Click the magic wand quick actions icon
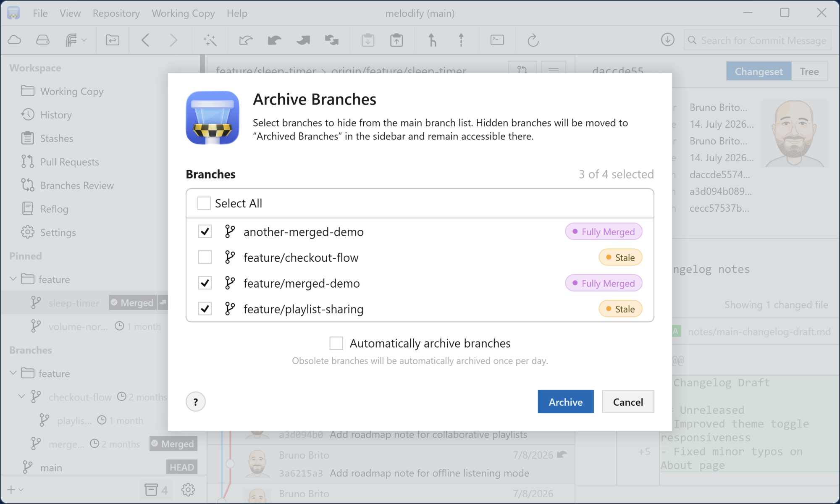Image resolution: width=840 pixels, height=504 pixels. 210,40
